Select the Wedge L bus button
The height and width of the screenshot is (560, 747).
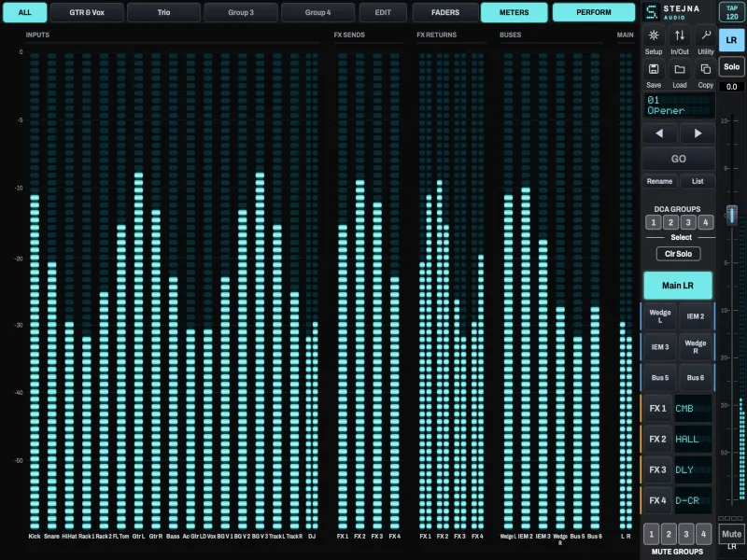coord(660,316)
